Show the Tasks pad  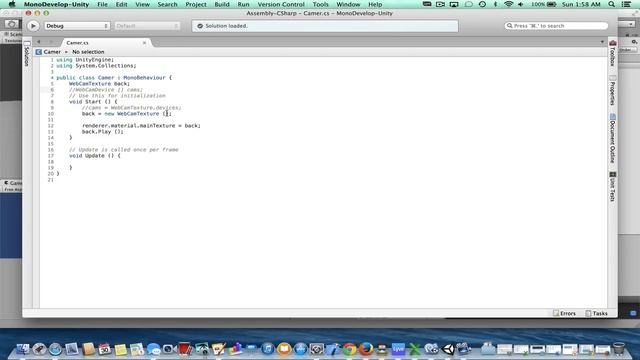(x=596, y=313)
